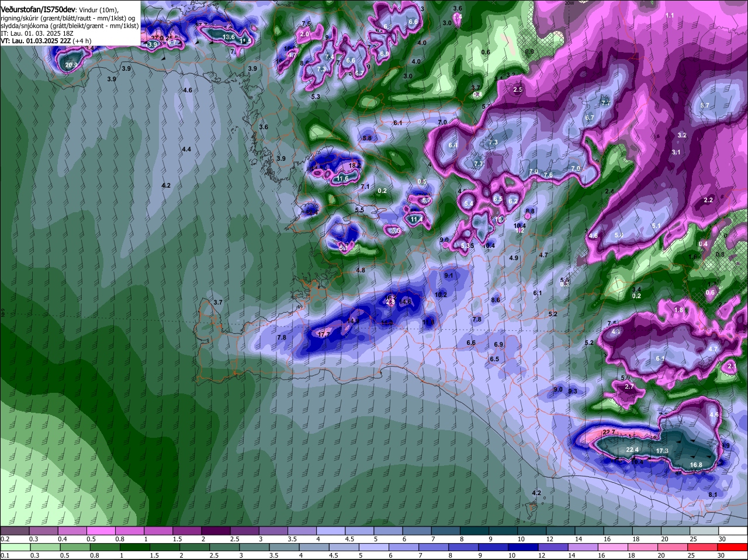Select the hot pink 20 swatch in lower legend

672,547
